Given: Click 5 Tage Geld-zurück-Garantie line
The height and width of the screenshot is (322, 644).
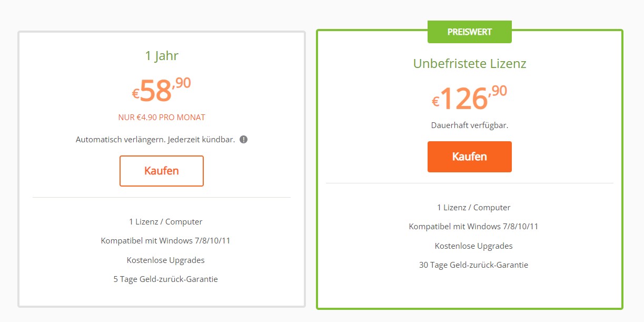Looking at the screenshot, I should [x=165, y=279].
